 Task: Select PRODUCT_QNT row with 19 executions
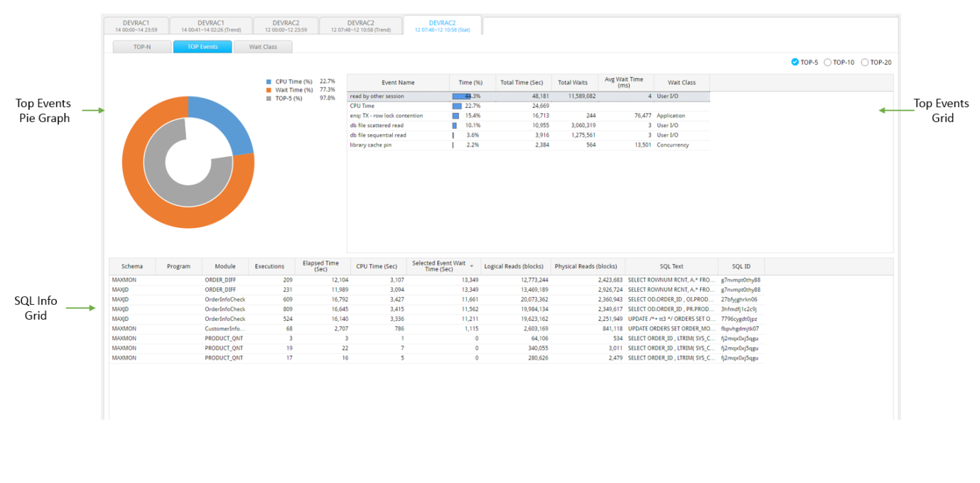pos(436,348)
